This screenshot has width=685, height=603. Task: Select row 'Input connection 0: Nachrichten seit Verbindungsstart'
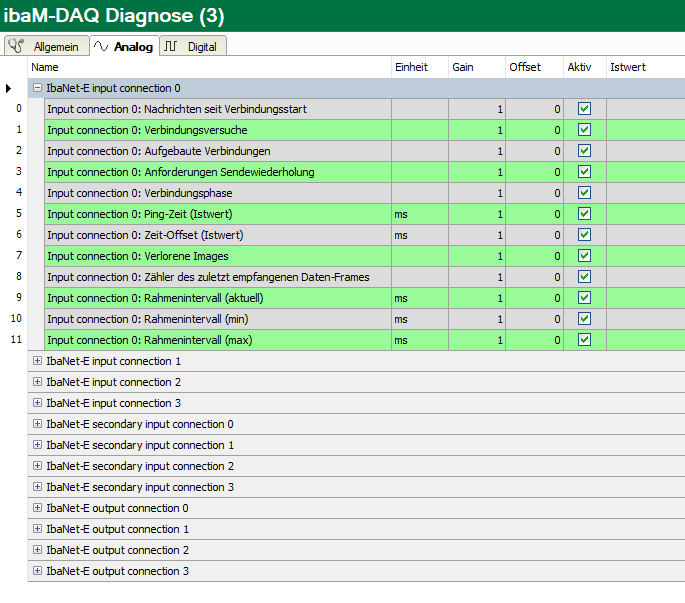(218, 109)
